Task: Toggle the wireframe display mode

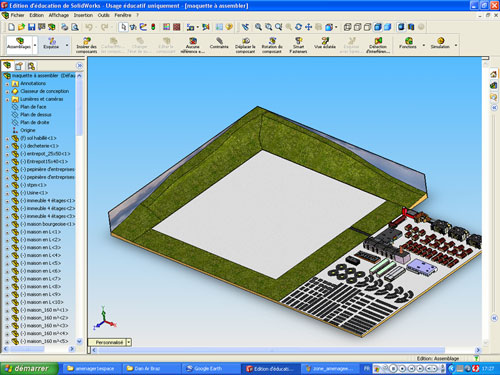Action: 347,27
